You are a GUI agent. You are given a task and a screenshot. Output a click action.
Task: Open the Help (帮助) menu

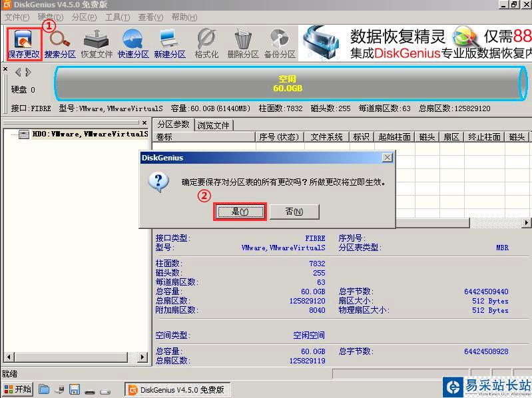coord(184,17)
